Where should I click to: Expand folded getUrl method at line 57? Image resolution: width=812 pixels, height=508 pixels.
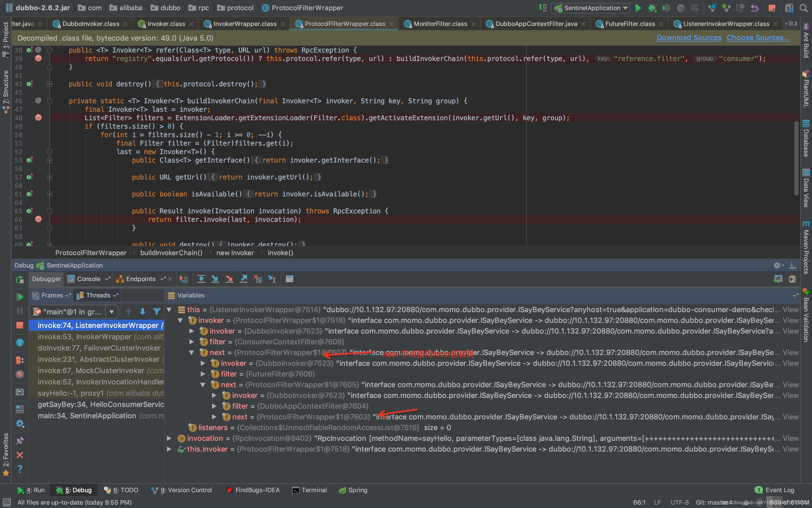point(50,177)
